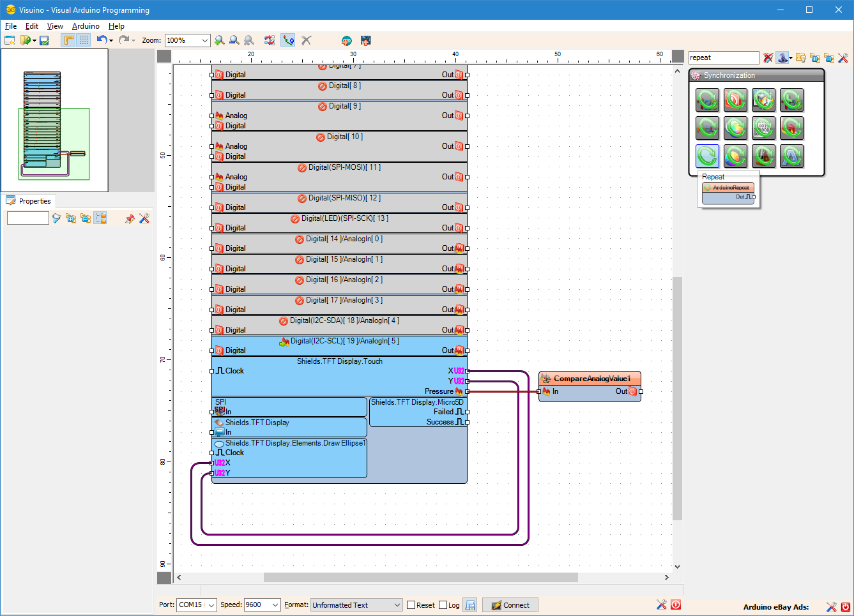This screenshot has height=616, width=854.
Task: Open the View menu
Action: point(55,26)
